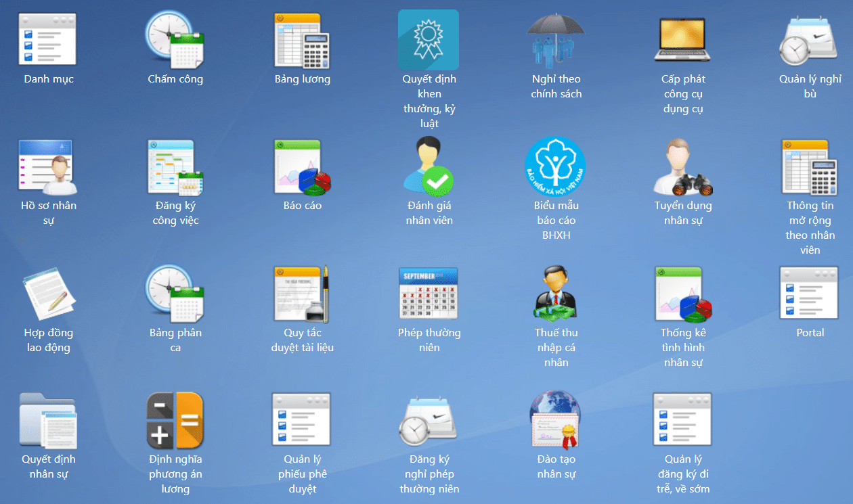
Task: Click the Biểu mẫu báo cáo BHXH logo
Action: 556,166
